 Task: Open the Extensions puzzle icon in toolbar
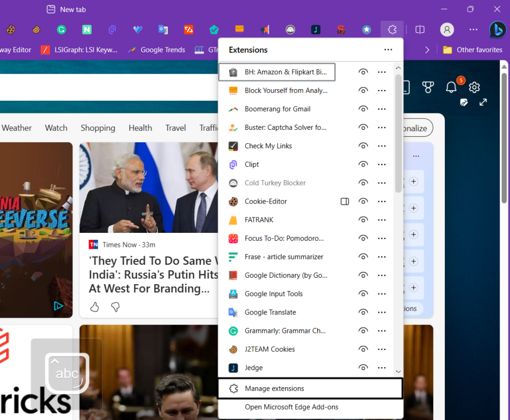[392, 29]
